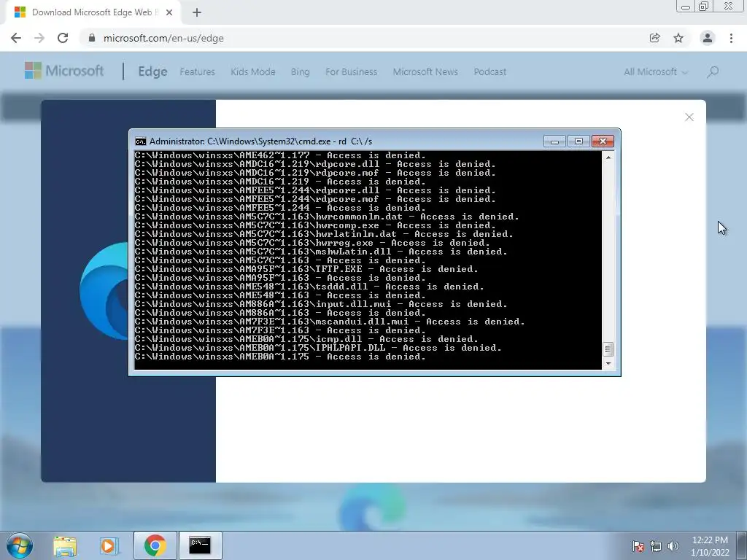Minimize the Chrome window
This screenshot has width=747, height=560.
[685, 7]
